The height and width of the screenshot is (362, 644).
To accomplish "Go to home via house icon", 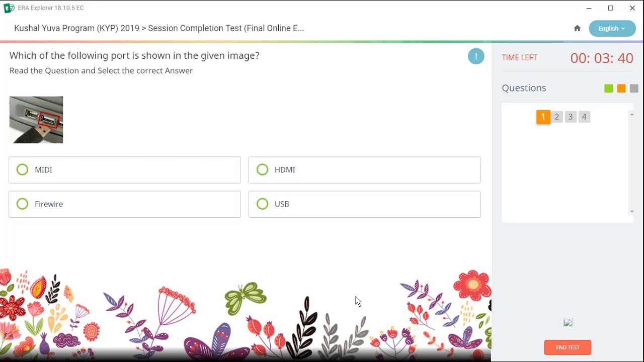I will click(577, 29).
